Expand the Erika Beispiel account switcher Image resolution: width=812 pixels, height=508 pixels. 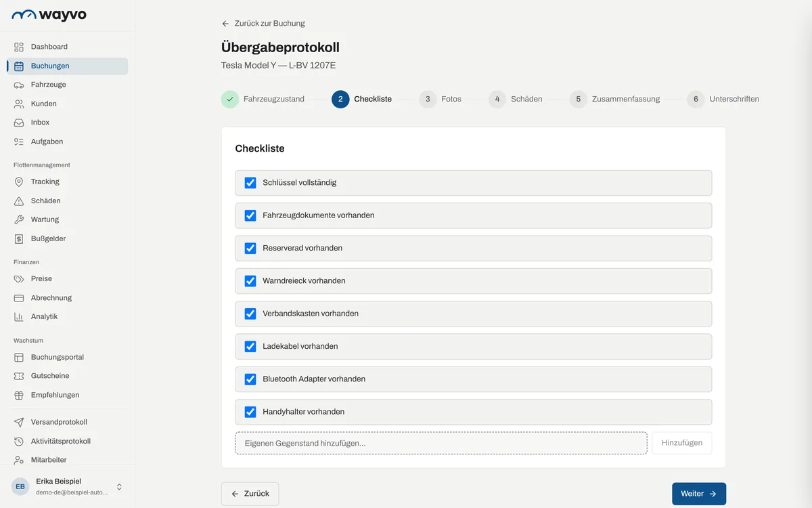point(119,486)
